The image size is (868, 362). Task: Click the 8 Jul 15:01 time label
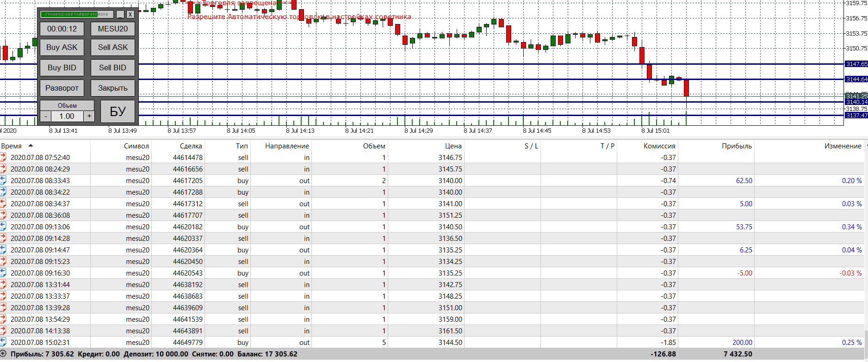(655, 131)
